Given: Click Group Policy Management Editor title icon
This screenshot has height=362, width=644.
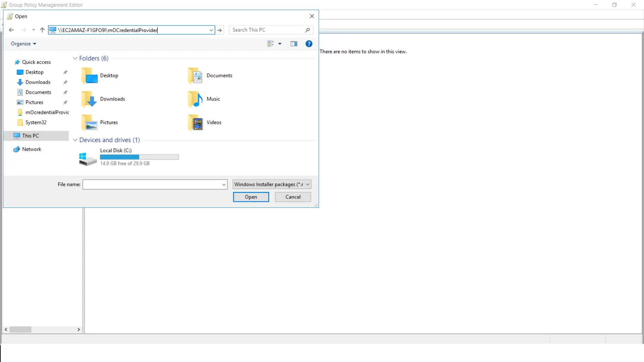Looking at the screenshot, I should 4,5.
